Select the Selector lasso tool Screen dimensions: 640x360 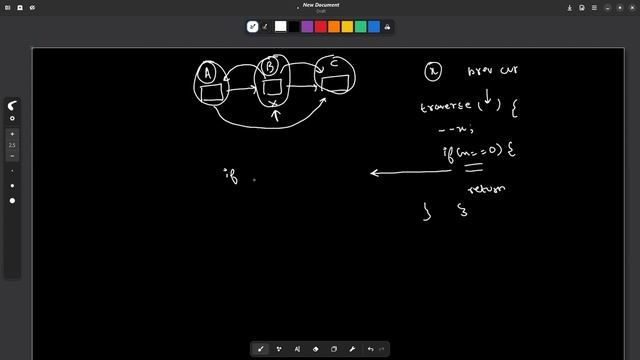[x=334, y=349]
